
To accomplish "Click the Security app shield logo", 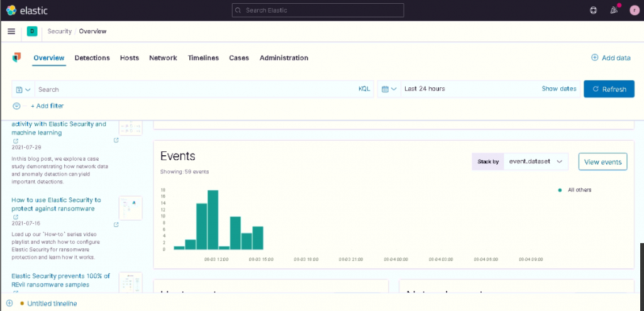I will pyautogui.click(x=16, y=57).
